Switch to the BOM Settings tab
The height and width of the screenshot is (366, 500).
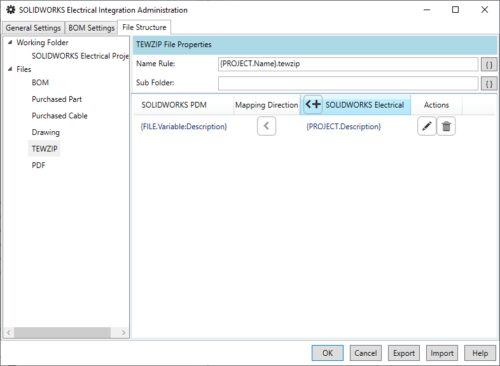click(x=91, y=28)
